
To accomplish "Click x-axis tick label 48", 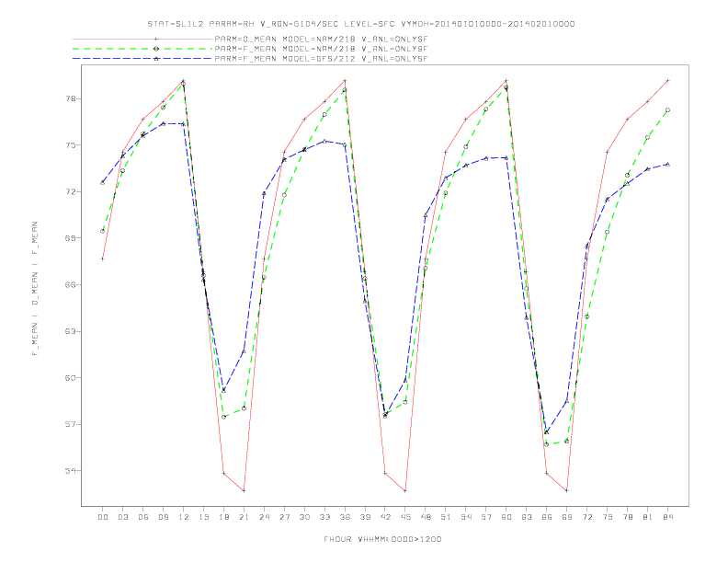I will tap(426, 517).
